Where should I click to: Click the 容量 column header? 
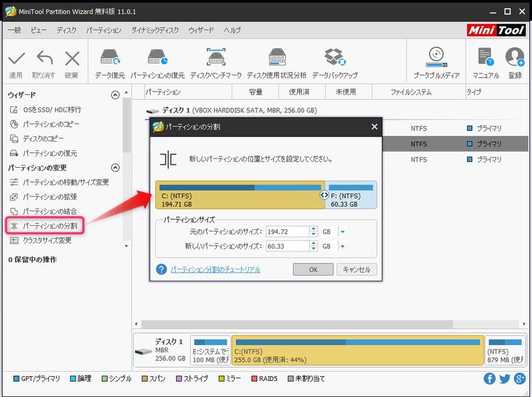[255, 92]
